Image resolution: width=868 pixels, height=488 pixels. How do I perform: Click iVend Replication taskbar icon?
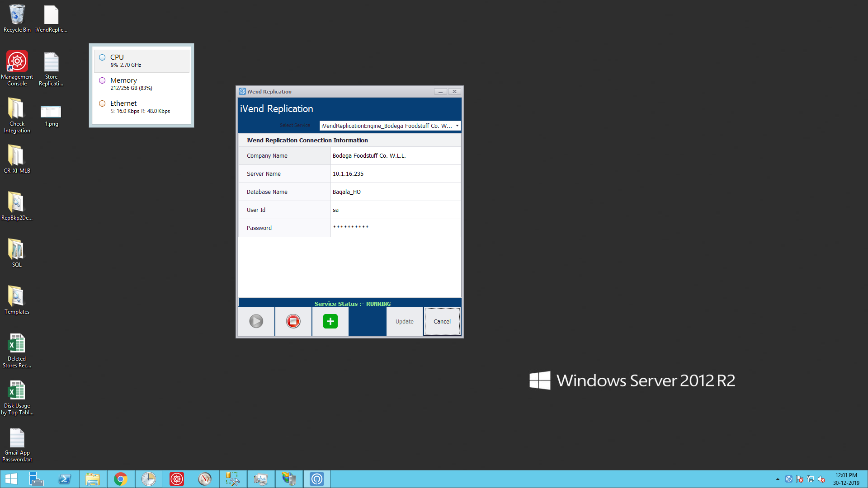pyautogui.click(x=316, y=479)
